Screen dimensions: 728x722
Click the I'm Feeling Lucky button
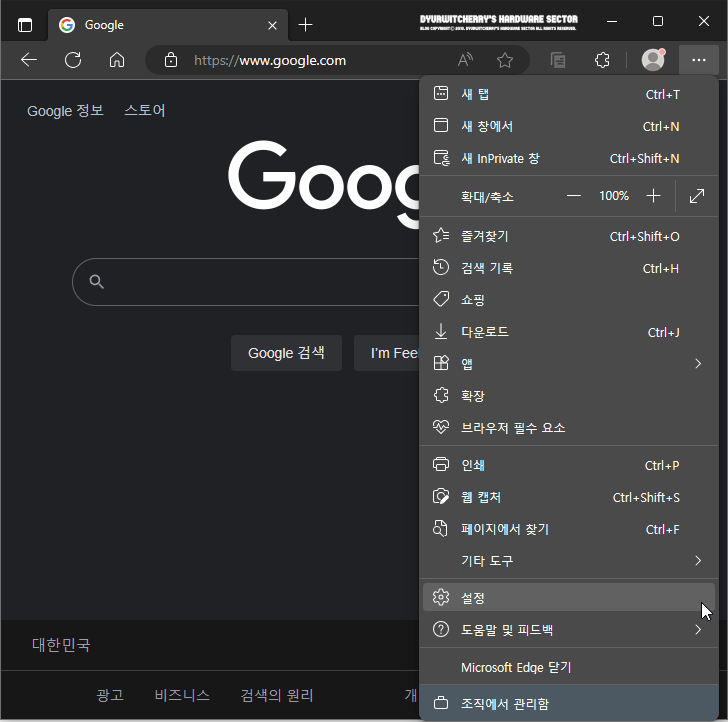pos(387,353)
